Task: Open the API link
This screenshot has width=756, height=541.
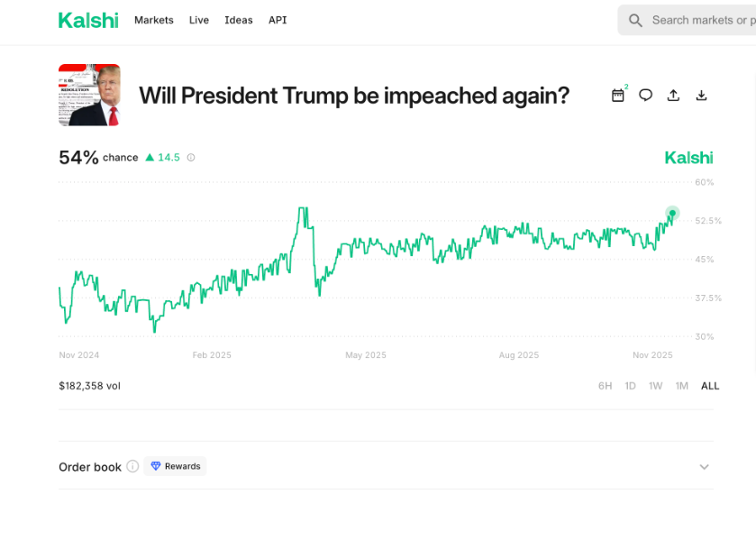Action: point(278,20)
